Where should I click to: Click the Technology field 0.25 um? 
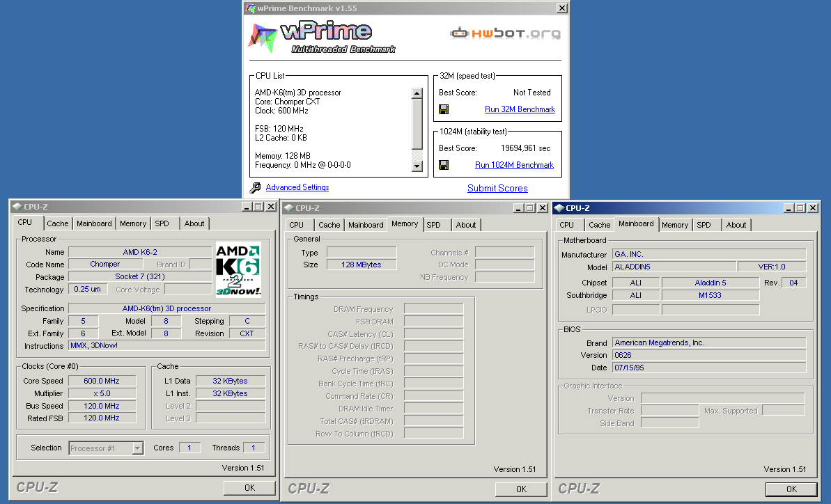tap(88, 289)
